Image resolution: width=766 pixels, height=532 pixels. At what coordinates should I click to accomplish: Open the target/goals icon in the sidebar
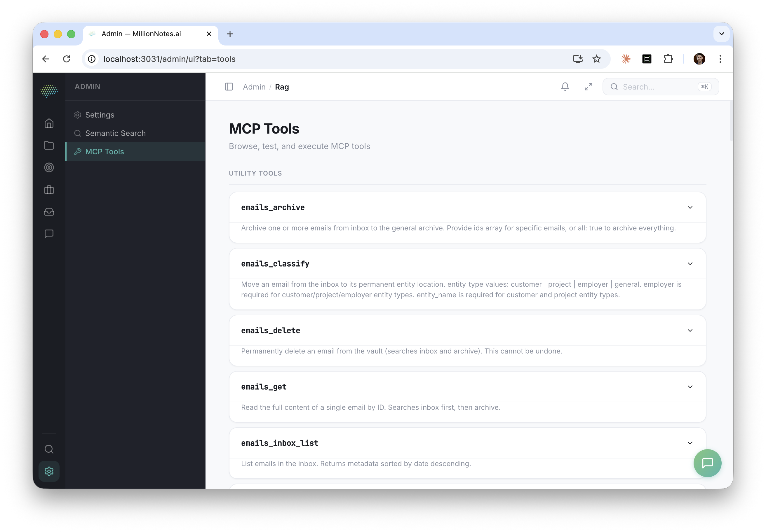pos(49,168)
